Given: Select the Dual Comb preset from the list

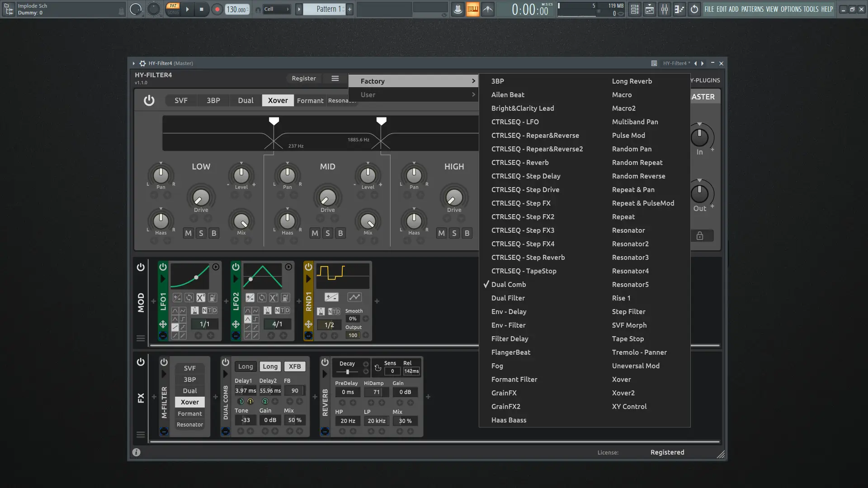Looking at the screenshot, I should click(x=509, y=284).
